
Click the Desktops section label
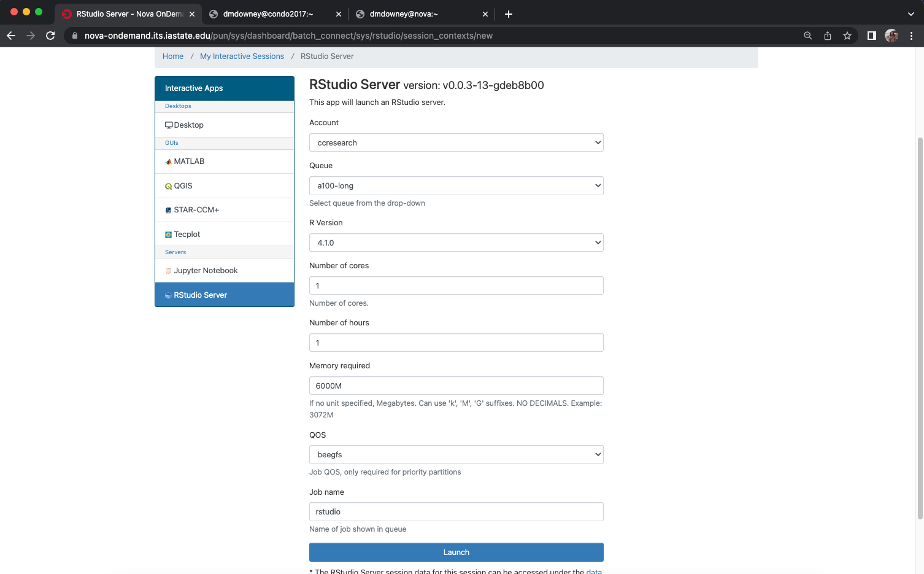pos(178,106)
